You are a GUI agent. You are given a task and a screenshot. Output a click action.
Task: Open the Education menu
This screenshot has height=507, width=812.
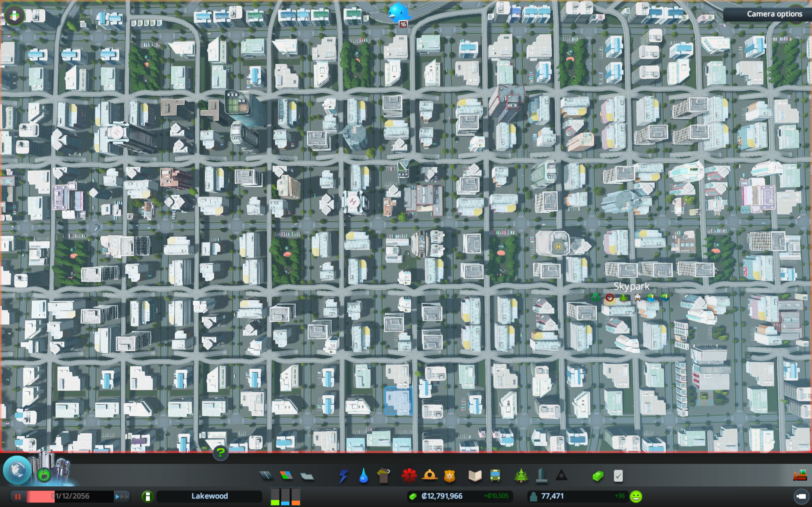pyautogui.click(x=475, y=476)
